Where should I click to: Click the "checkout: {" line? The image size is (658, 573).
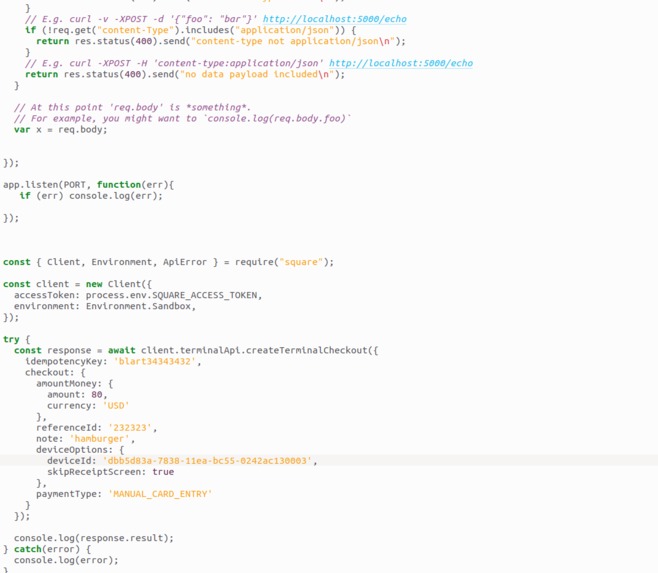click(x=55, y=373)
